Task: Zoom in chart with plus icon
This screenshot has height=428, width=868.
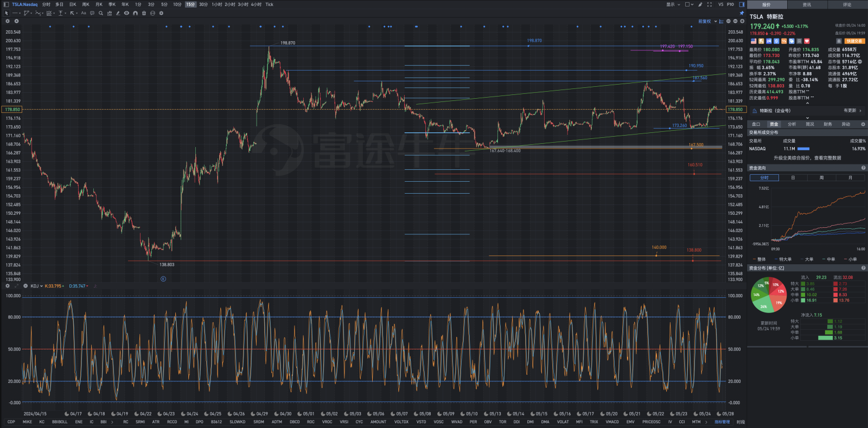Action: [x=742, y=21]
